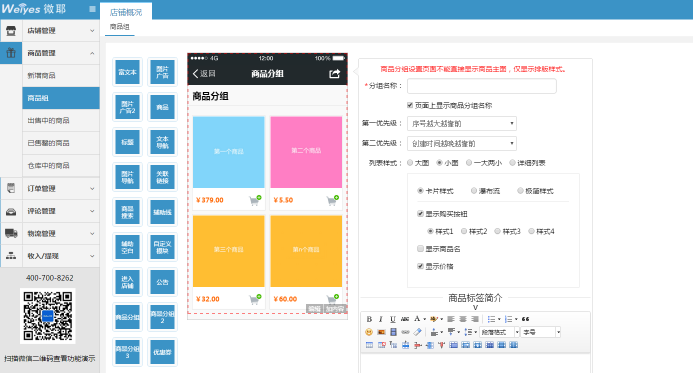The image size is (693, 373).
Task: Click the Bold icon in editor toolbar
Action: point(369,319)
